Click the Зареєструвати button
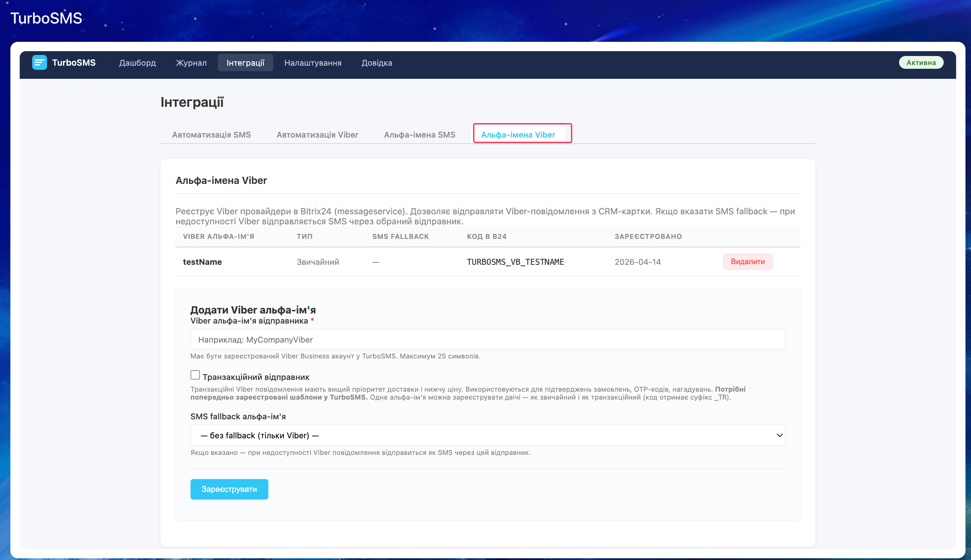The width and height of the screenshot is (971, 560). point(229,489)
